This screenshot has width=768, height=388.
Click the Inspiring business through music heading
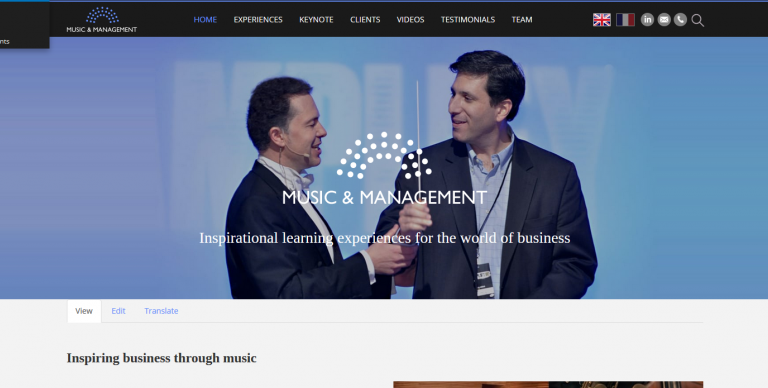click(162, 358)
